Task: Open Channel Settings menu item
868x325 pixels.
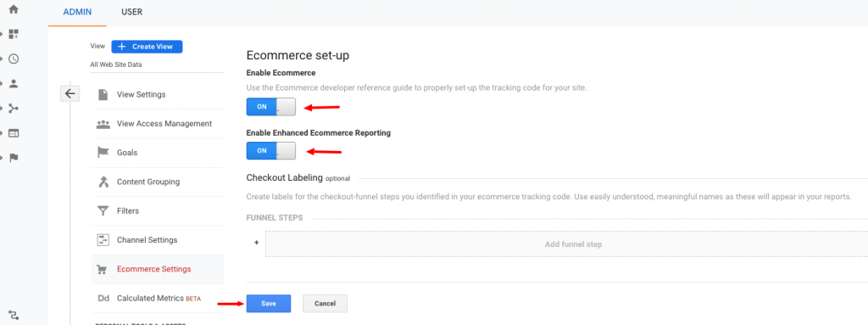Action: pos(158,240)
